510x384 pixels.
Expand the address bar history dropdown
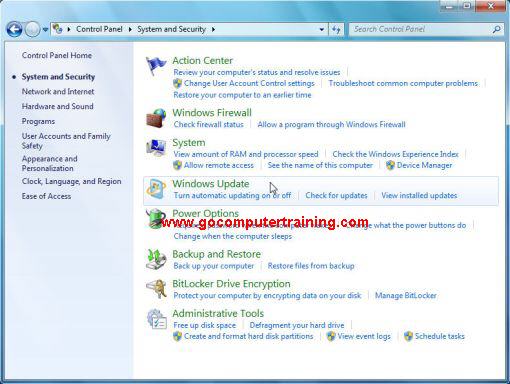(x=322, y=29)
